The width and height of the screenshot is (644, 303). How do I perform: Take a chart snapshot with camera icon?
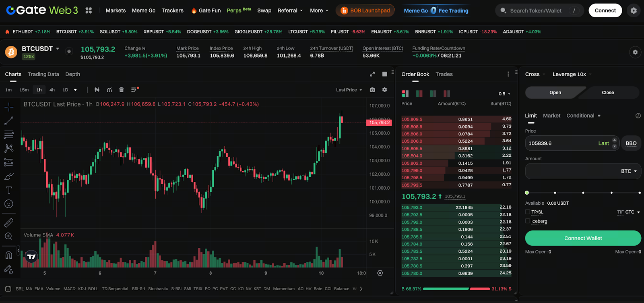point(372,90)
